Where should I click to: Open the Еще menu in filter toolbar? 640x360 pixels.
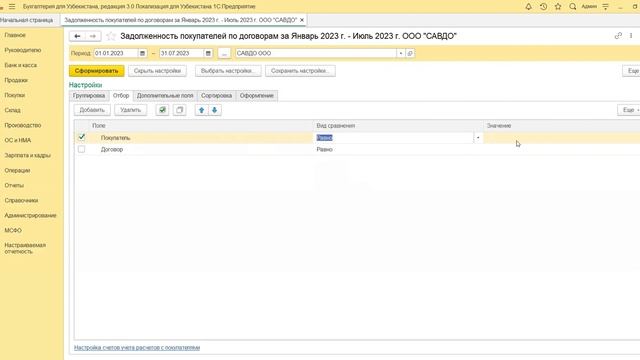click(x=630, y=110)
